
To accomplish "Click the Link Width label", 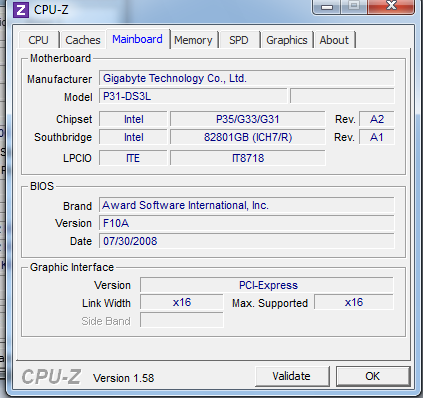I will click(106, 303).
